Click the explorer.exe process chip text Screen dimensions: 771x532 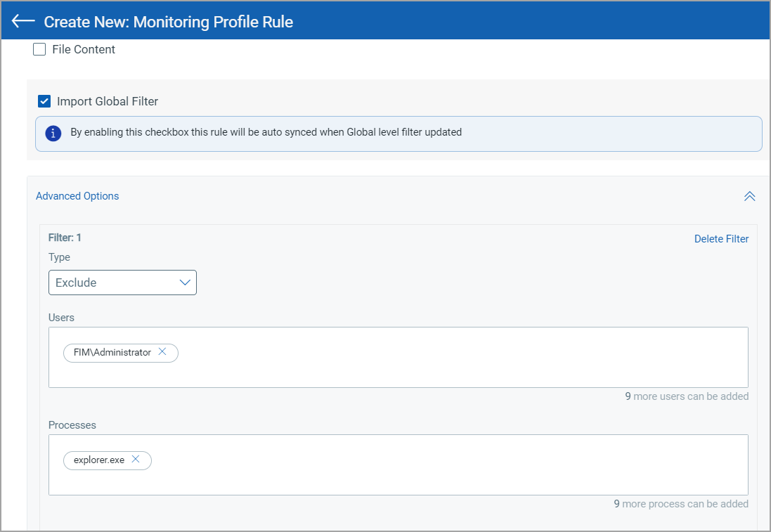(x=99, y=460)
